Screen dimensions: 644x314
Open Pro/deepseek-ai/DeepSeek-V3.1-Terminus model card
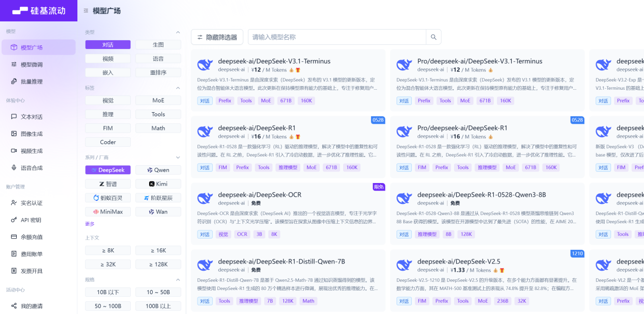(487, 80)
